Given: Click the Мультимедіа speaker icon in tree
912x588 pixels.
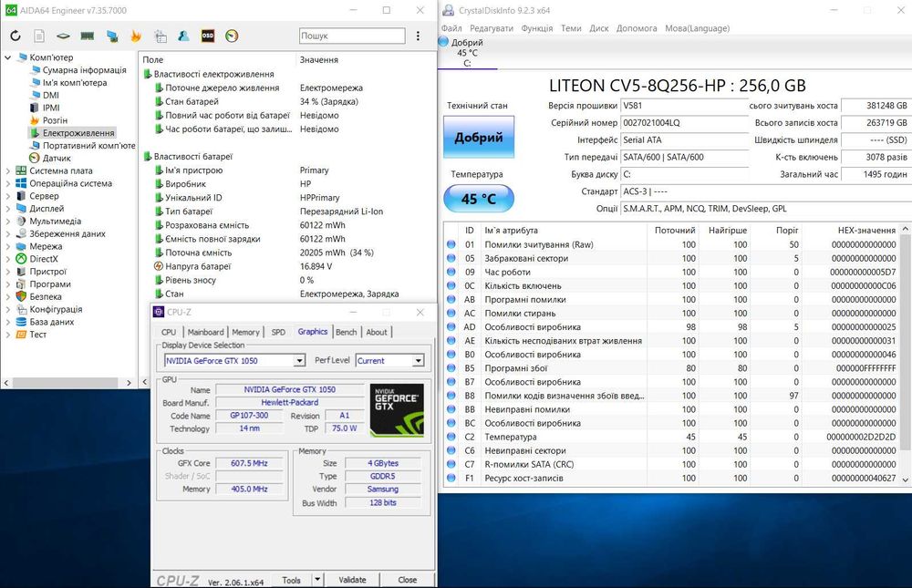Looking at the screenshot, I should pos(21,221).
